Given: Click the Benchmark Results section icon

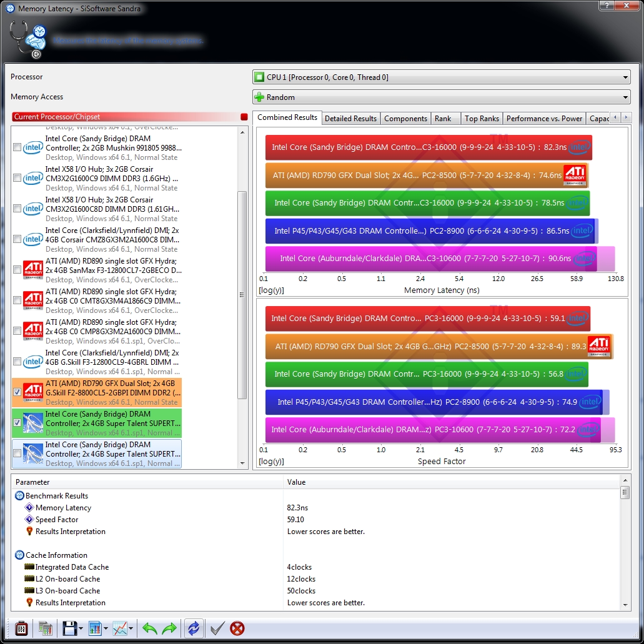Looking at the screenshot, I should (19, 496).
